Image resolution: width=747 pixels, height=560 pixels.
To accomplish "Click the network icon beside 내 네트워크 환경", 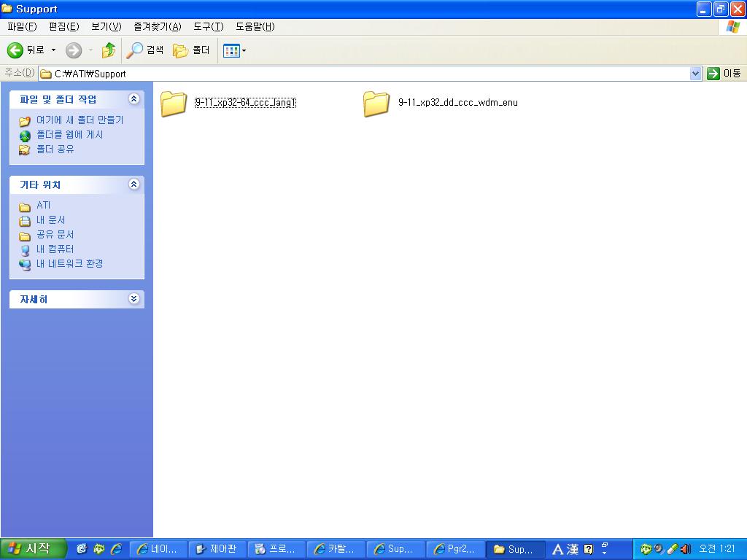I will pyautogui.click(x=25, y=265).
